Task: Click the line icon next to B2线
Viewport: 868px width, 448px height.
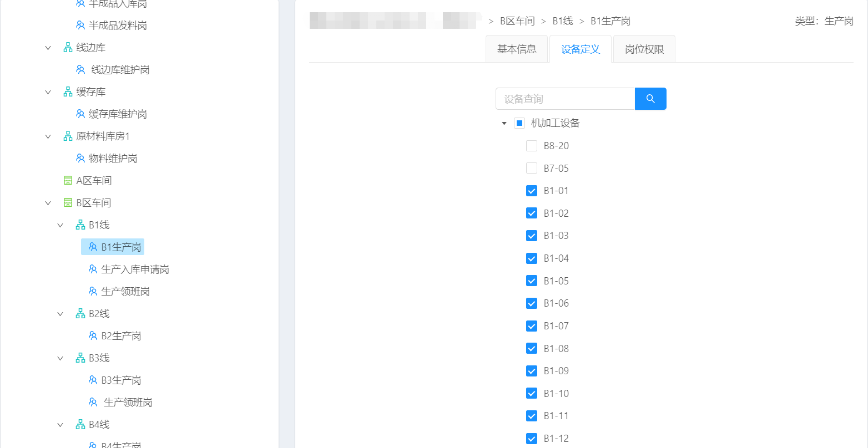Action: pyautogui.click(x=80, y=314)
